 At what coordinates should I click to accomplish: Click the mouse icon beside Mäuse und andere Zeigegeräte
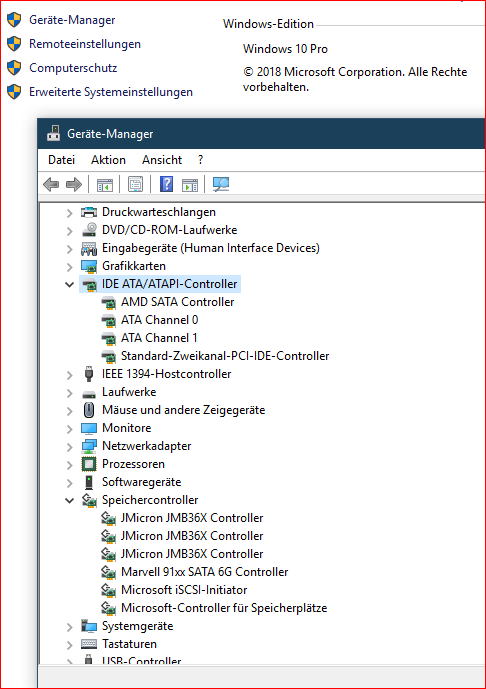pos(89,410)
